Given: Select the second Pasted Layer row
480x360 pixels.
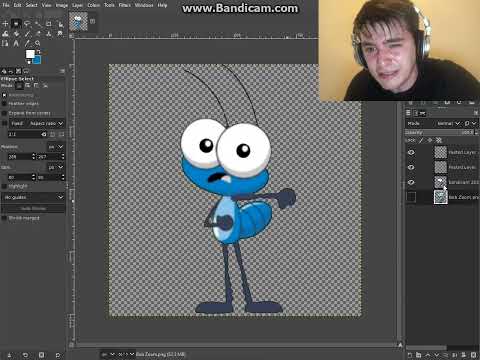Looking at the screenshot, I should [442, 167].
